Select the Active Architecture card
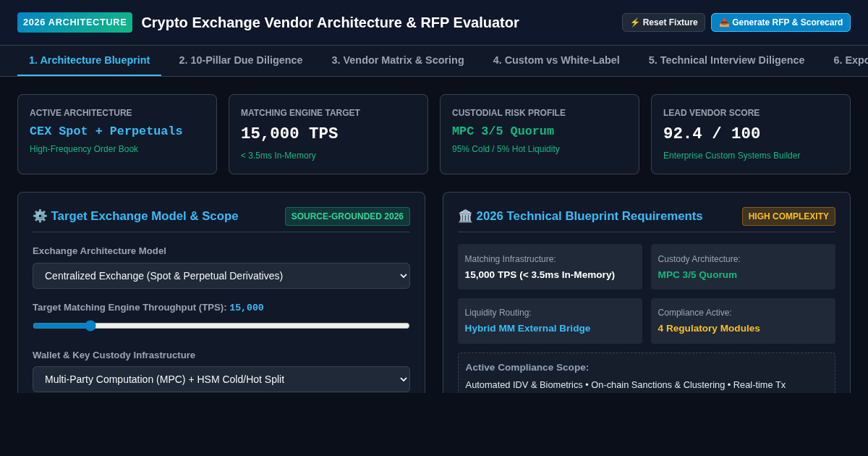The image size is (868, 456). 117,134
